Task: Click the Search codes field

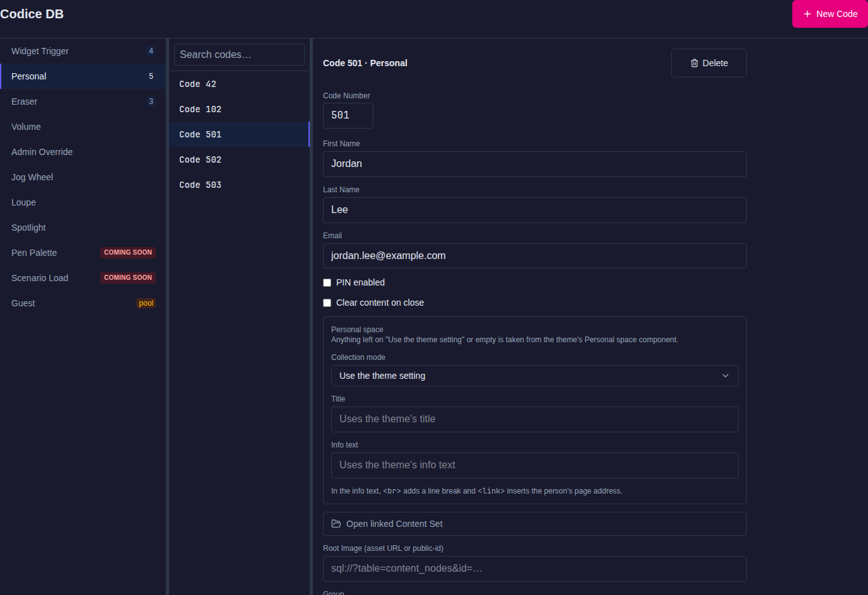Action: tap(239, 54)
